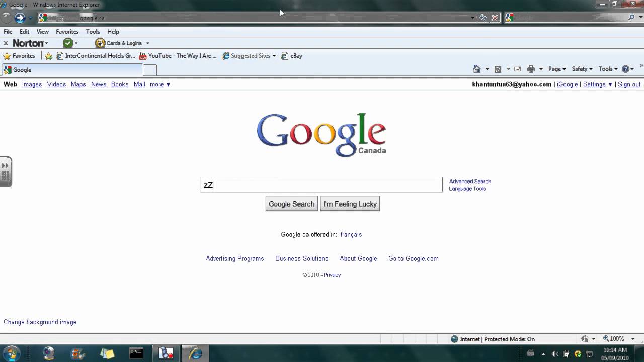Open the Images link
644x362 pixels.
point(32,84)
